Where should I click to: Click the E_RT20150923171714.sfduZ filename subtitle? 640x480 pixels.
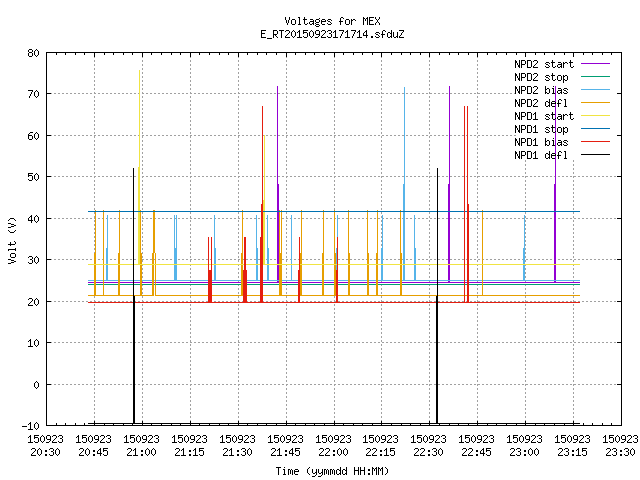point(332,34)
